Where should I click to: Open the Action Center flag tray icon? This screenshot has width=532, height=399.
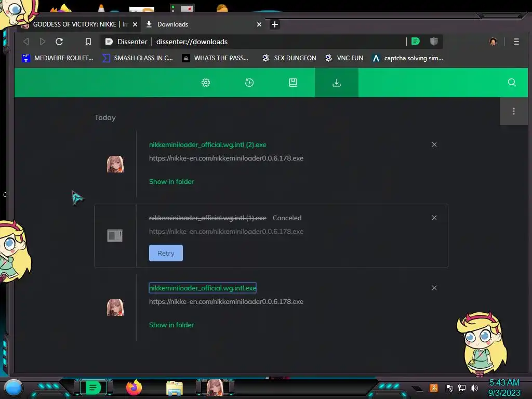[449, 388]
